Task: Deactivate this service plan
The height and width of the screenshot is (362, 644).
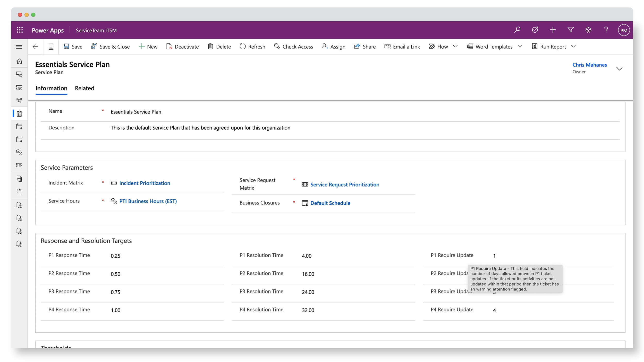Action: tap(182, 47)
